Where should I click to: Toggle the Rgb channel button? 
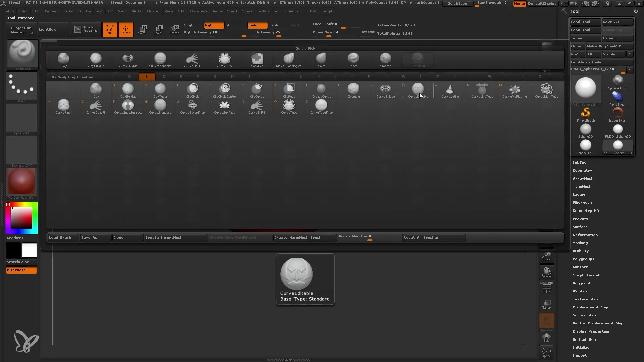click(214, 25)
